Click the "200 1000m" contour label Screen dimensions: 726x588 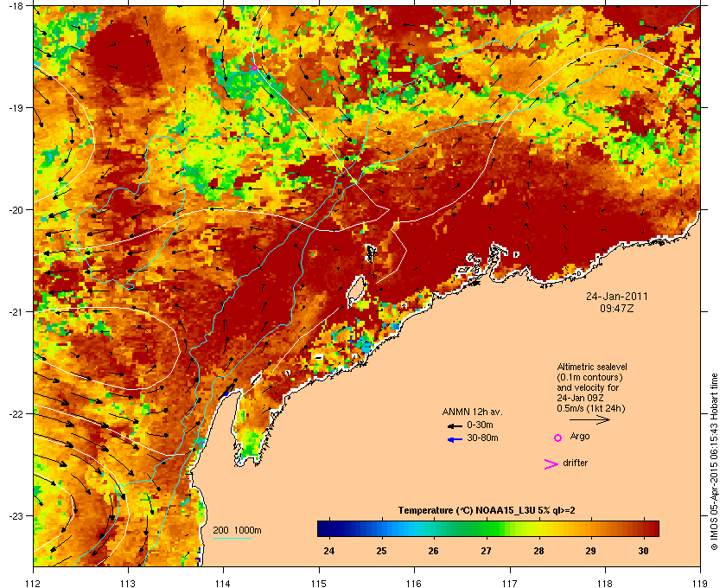point(237,530)
